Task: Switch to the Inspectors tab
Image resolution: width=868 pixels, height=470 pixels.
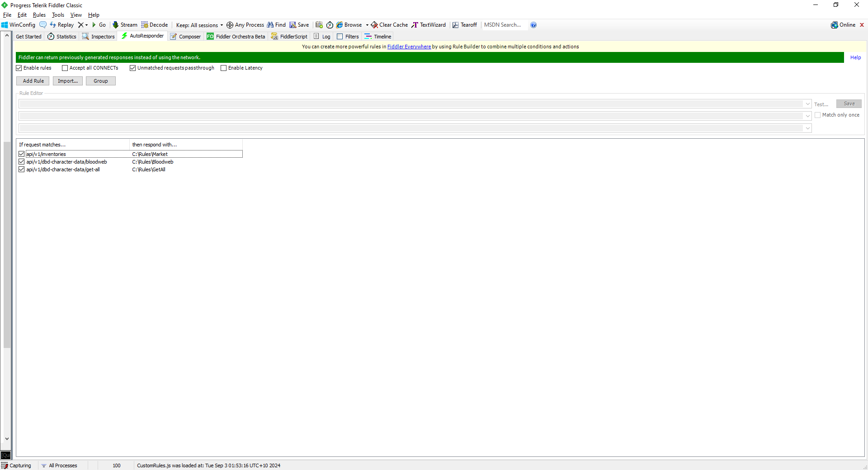Action: (x=99, y=37)
